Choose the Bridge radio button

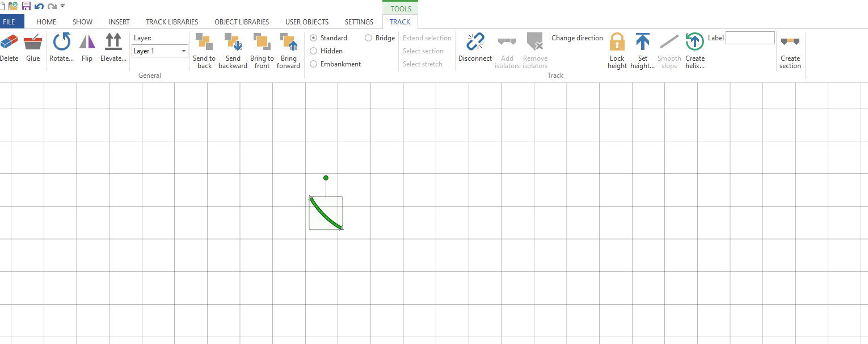(x=369, y=38)
